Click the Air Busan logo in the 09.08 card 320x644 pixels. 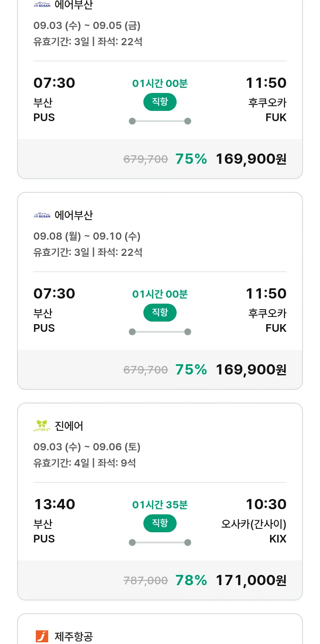click(42, 215)
